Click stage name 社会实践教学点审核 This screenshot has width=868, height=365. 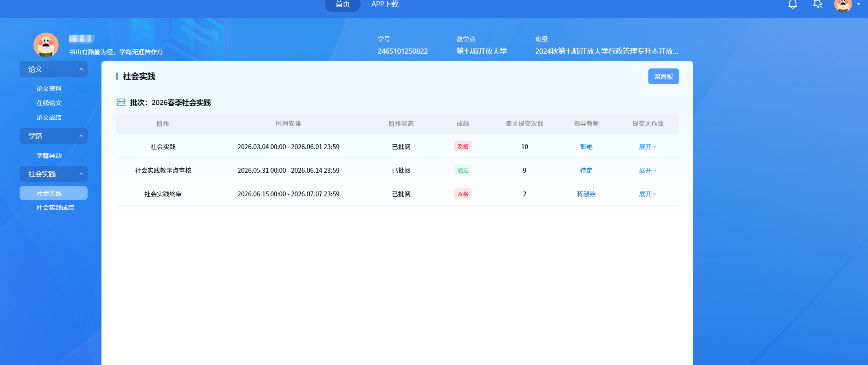point(163,170)
